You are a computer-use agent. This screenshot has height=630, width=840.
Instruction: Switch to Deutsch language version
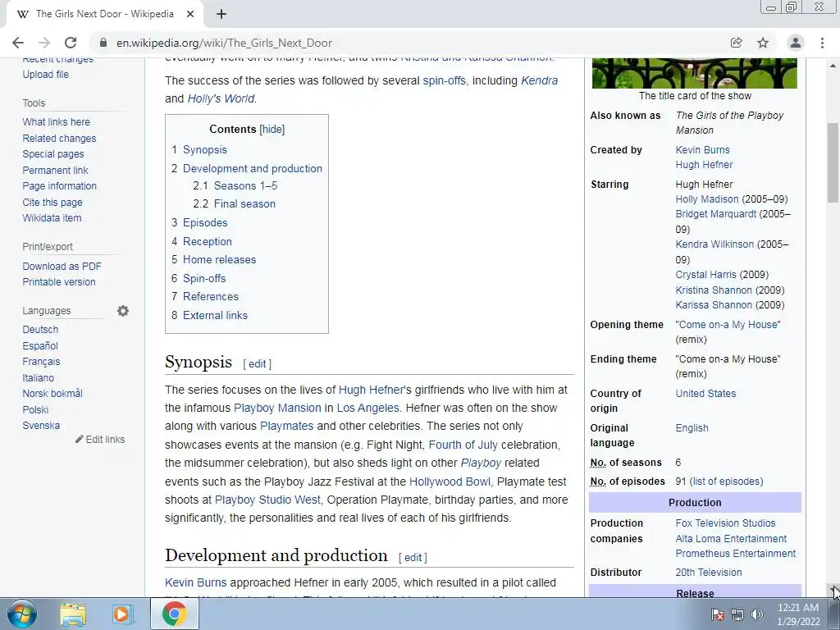tap(40, 330)
